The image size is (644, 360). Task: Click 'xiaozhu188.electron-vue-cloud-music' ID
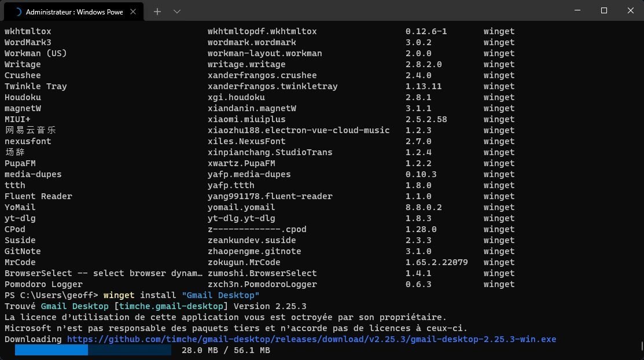coord(299,130)
